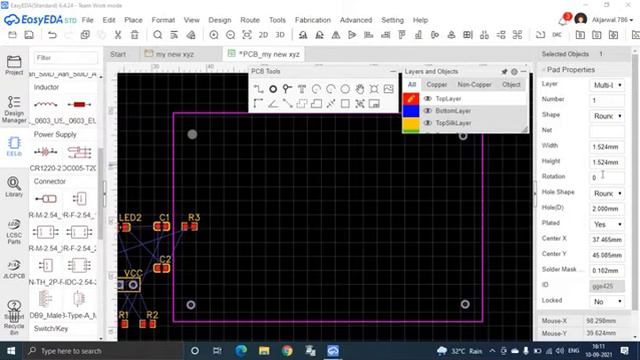Select the Image insert tool in PCB Tools
Image resolution: width=640 pixels, height=360 pixels.
tap(389, 89)
